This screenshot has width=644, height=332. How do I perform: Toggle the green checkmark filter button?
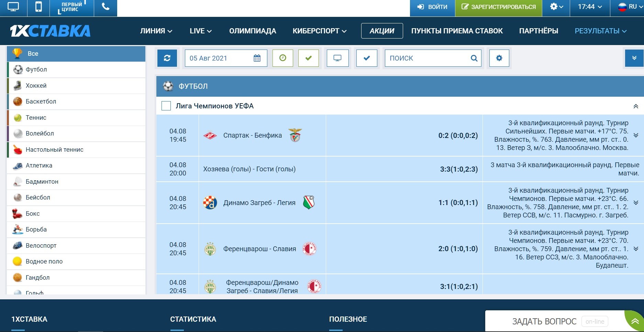coord(309,58)
